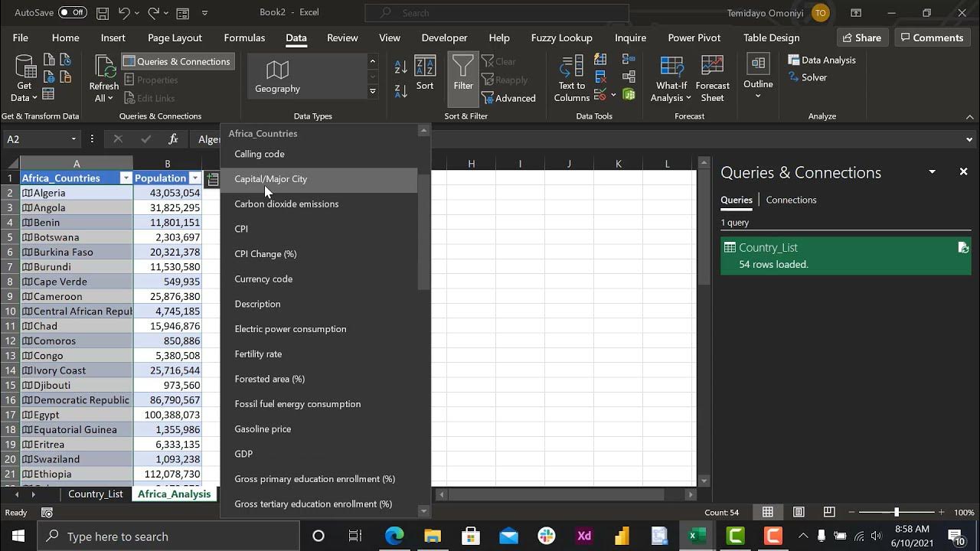
Task: Sort A to Z ascending
Action: (x=401, y=67)
